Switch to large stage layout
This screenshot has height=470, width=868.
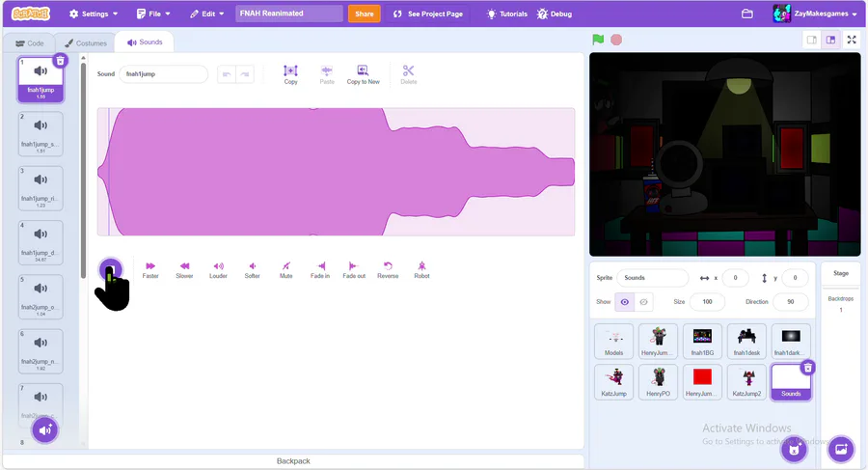click(830, 40)
